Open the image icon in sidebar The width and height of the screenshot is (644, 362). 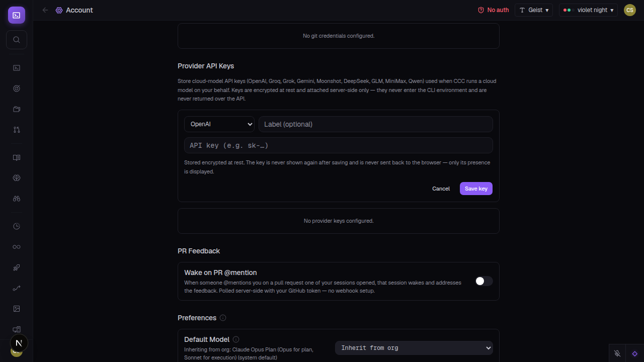click(x=17, y=309)
